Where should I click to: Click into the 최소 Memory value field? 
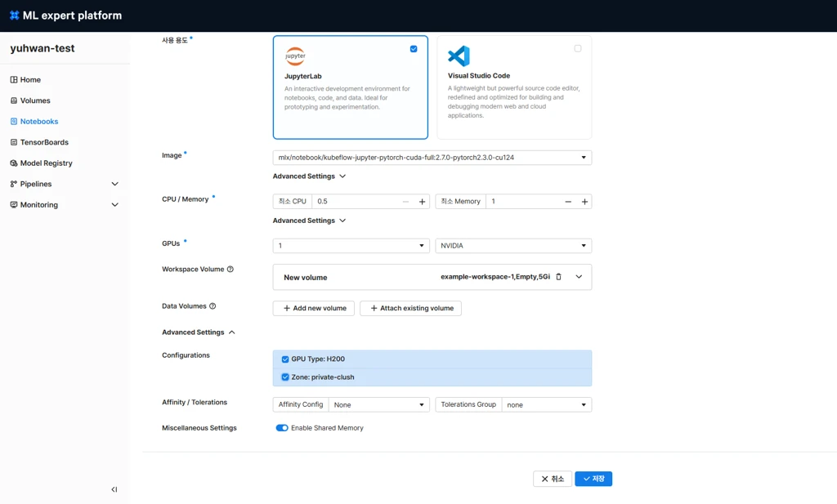click(523, 202)
